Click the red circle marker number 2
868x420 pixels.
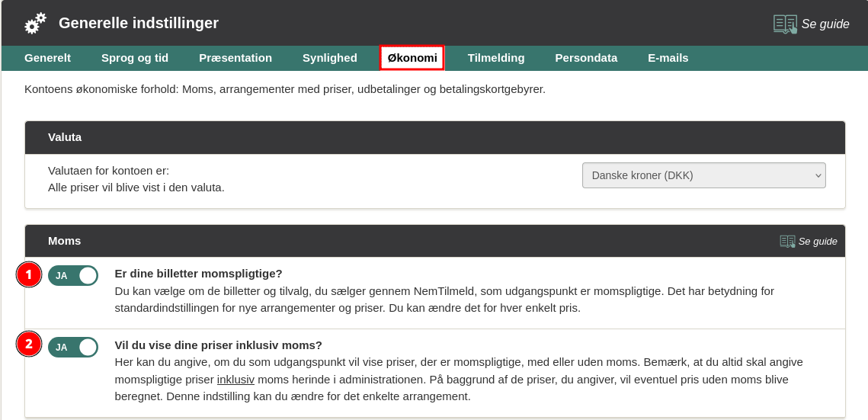[x=29, y=345]
